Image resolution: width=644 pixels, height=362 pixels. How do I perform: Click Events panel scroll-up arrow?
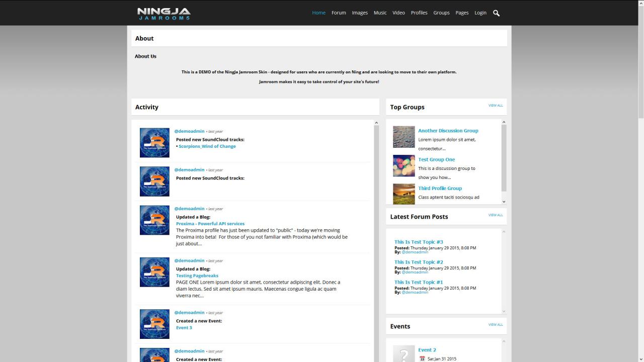tap(504, 341)
